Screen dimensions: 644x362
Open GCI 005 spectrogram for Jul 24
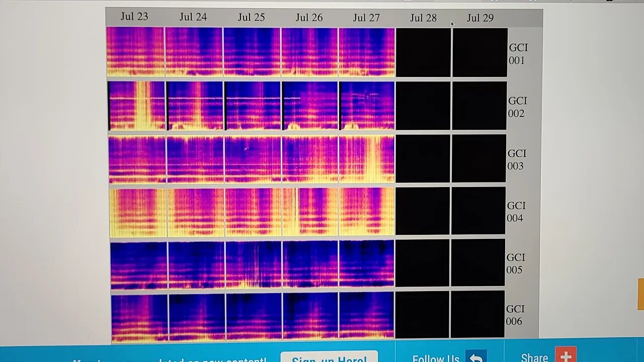pos(197,265)
